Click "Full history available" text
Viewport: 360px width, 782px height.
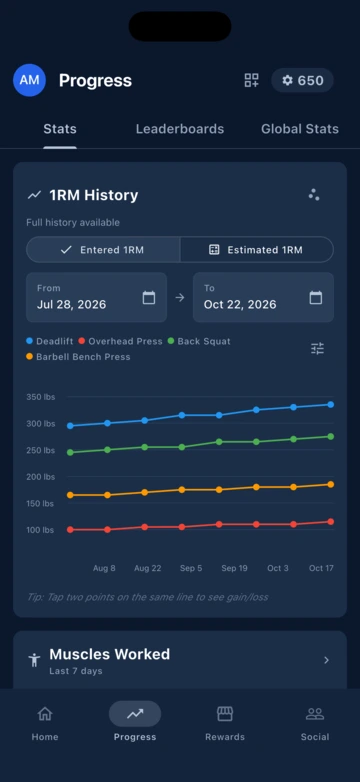coord(73,222)
